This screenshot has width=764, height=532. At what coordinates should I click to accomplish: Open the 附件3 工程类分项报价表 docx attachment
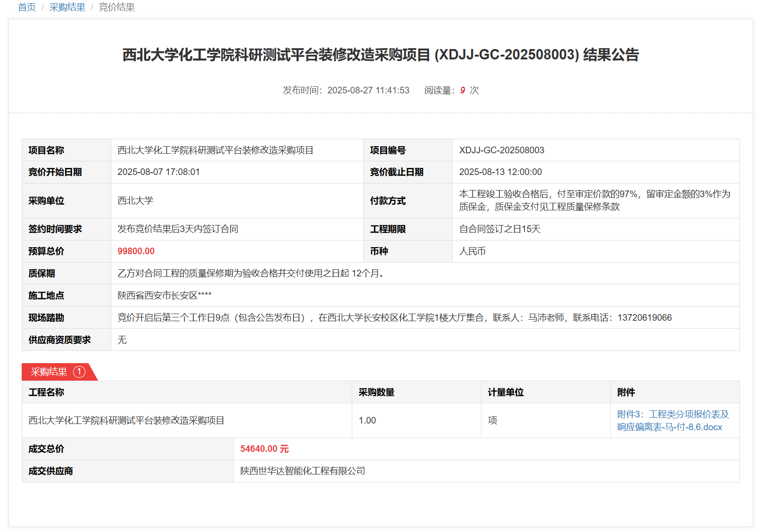pyautogui.click(x=673, y=421)
